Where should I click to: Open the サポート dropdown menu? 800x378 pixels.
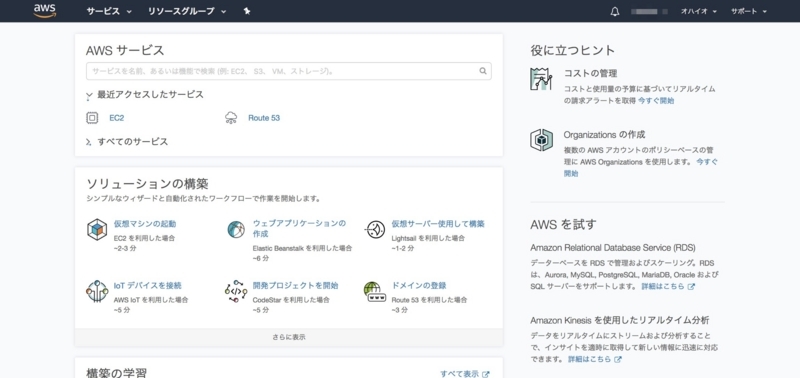click(x=748, y=11)
